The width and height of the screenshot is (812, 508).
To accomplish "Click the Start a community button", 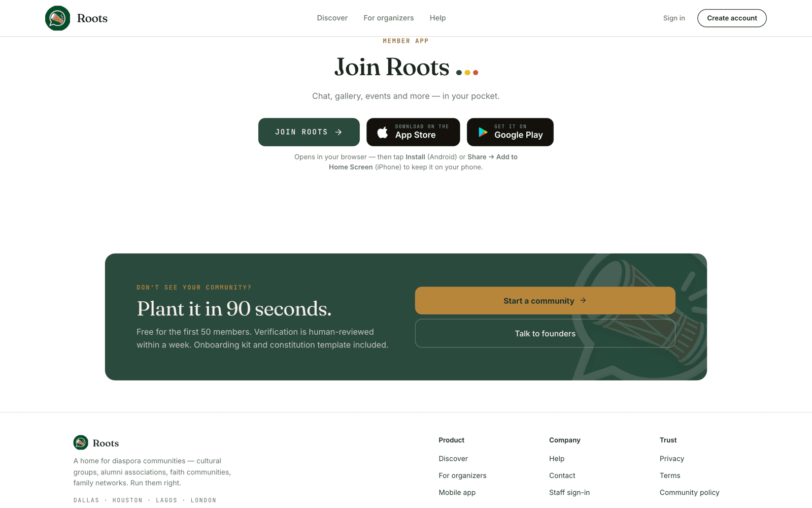I will (x=545, y=301).
